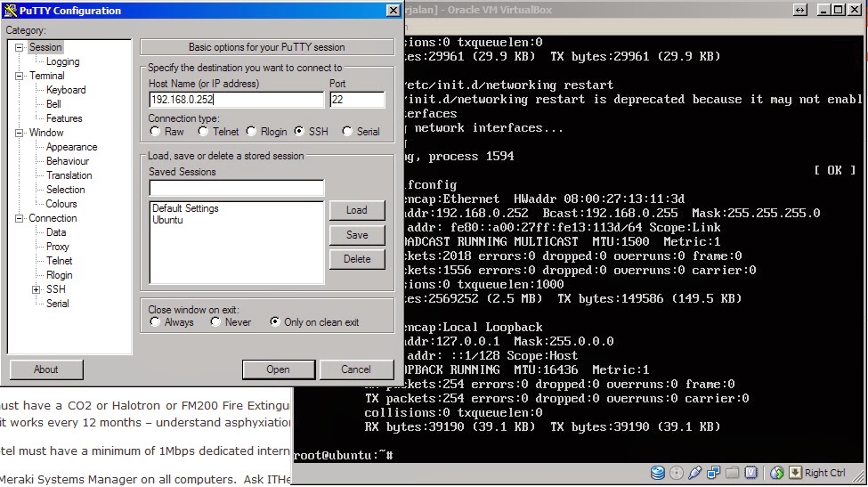Click the PuTTY title bar icon
The width and height of the screenshot is (868, 487).
tap(10, 10)
